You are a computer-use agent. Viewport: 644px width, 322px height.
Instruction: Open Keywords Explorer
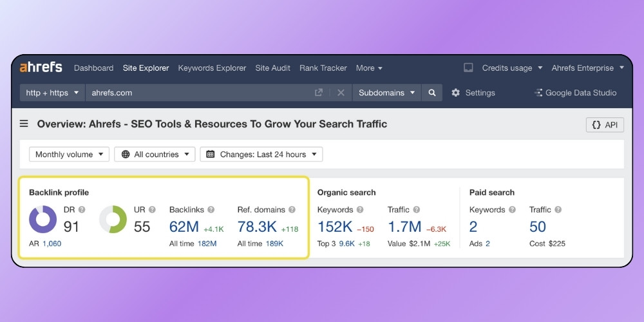tap(212, 68)
